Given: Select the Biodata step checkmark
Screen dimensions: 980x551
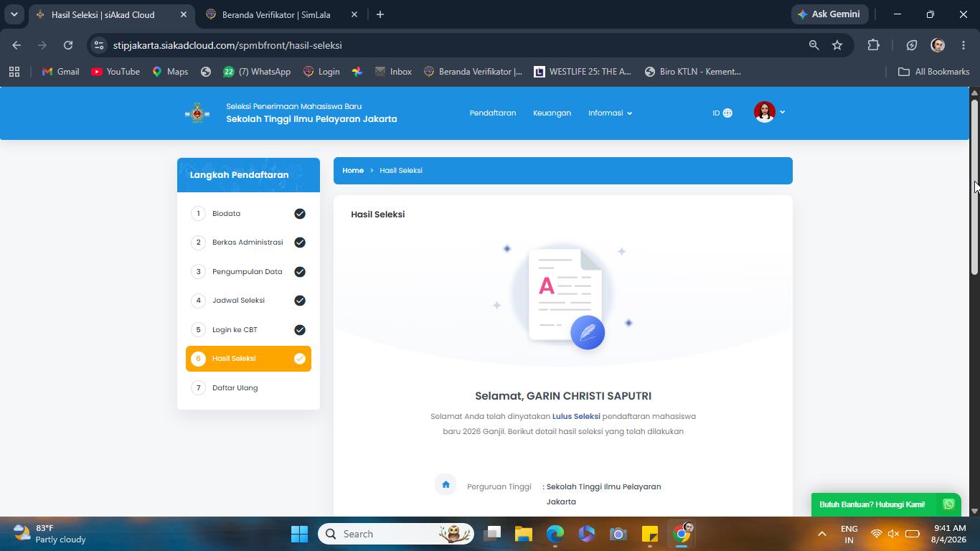Looking at the screenshot, I should point(300,214).
